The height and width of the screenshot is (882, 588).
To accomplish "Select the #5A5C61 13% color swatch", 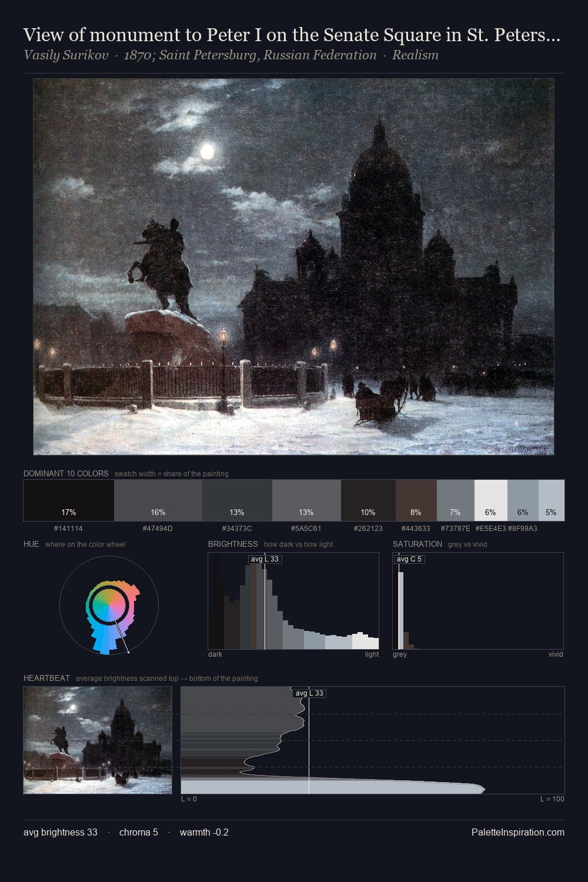I will [x=306, y=500].
